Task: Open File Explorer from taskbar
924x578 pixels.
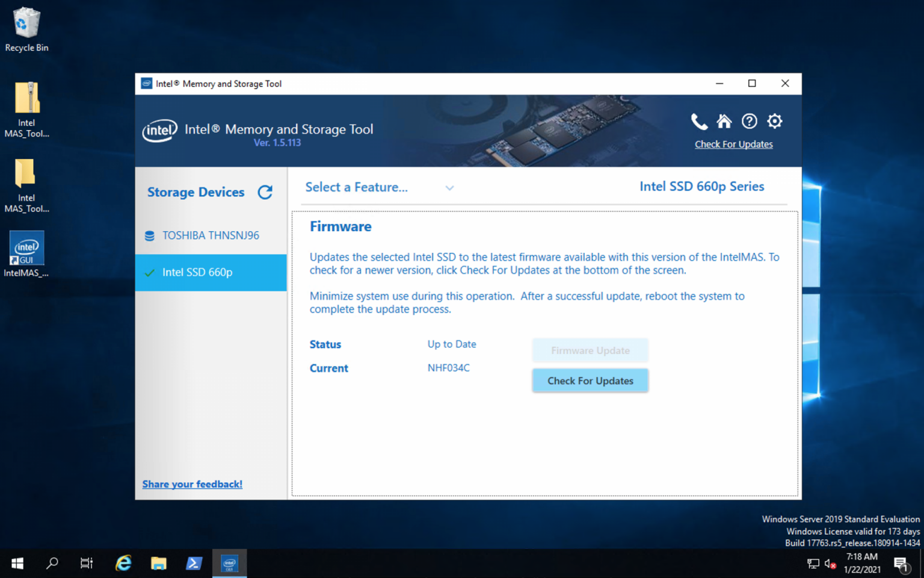Action: pos(159,564)
